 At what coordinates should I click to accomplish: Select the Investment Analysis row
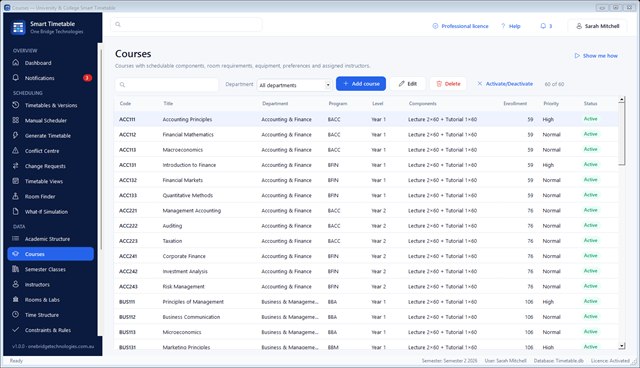366,271
